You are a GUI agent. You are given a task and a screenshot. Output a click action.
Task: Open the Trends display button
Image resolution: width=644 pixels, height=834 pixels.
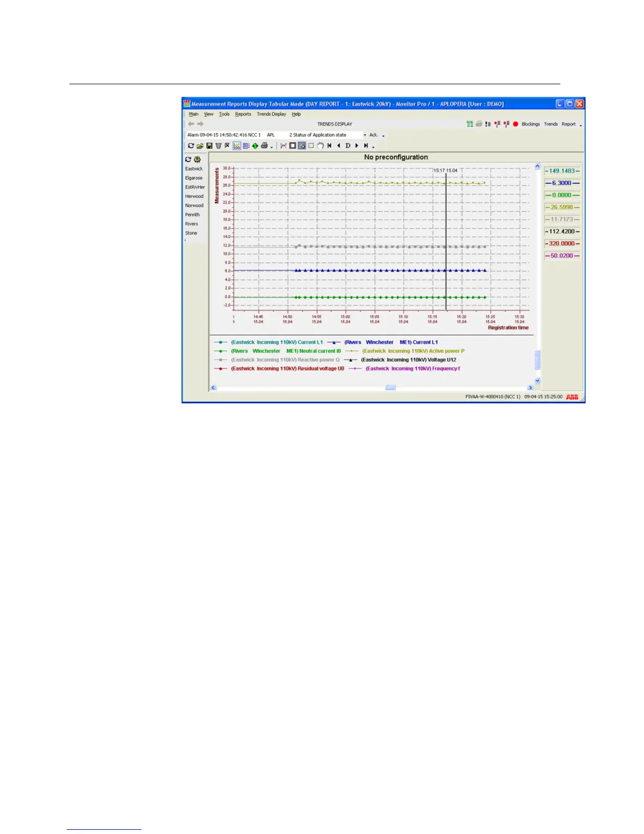[x=551, y=124]
